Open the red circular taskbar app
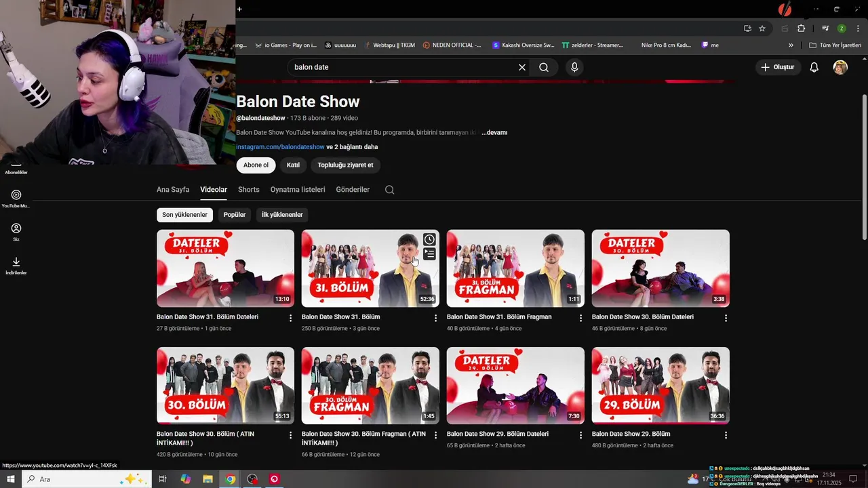This screenshot has width=868, height=488. coord(275,479)
